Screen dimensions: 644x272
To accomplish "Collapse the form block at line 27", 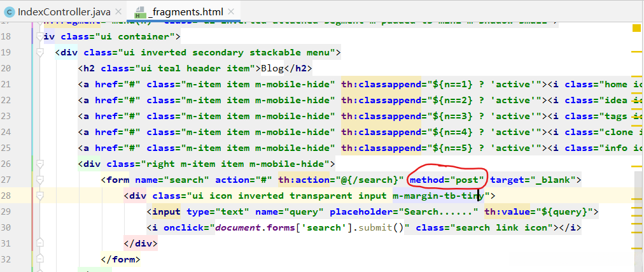I will point(40,180).
